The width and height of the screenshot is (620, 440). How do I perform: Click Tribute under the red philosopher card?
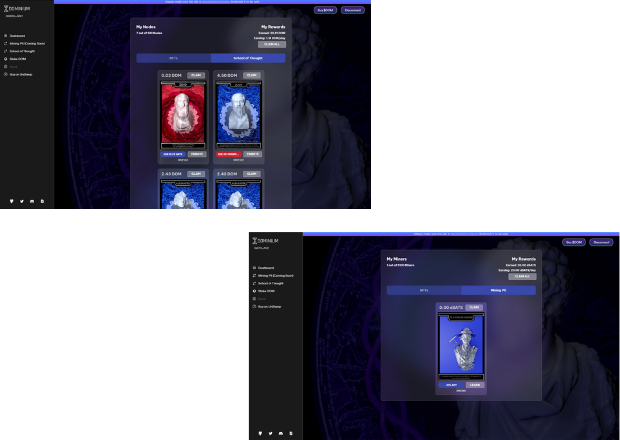pyautogui.click(x=197, y=154)
